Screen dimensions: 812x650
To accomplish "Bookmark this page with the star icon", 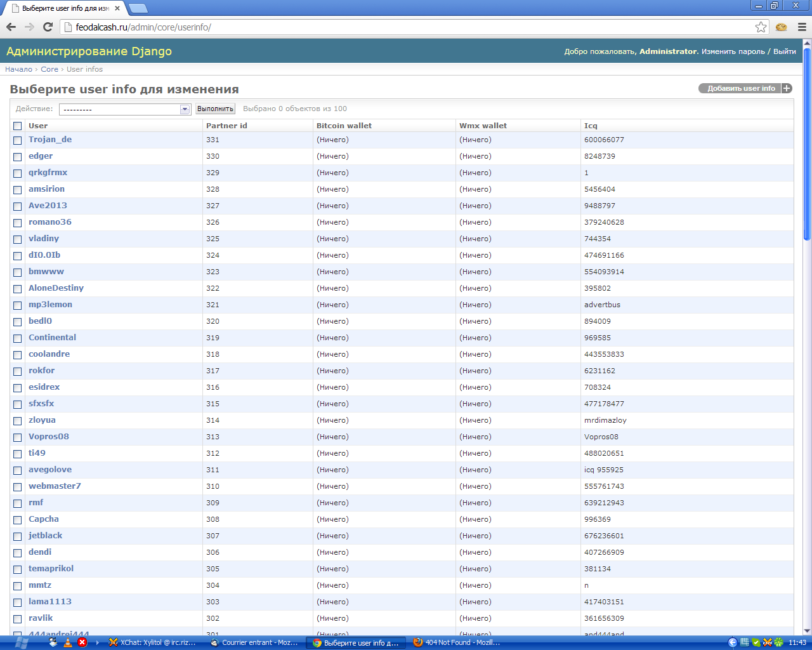I will click(x=761, y=27).
